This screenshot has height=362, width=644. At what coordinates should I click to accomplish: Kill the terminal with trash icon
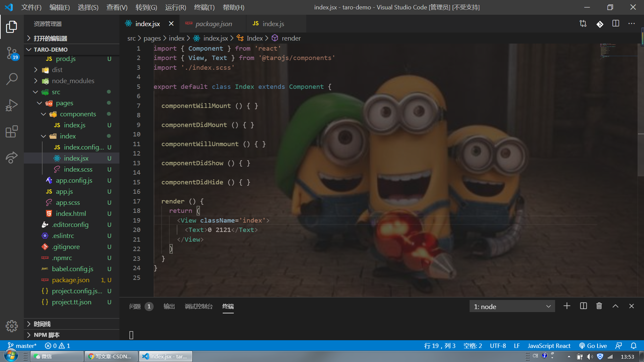[x=599, y=306]
